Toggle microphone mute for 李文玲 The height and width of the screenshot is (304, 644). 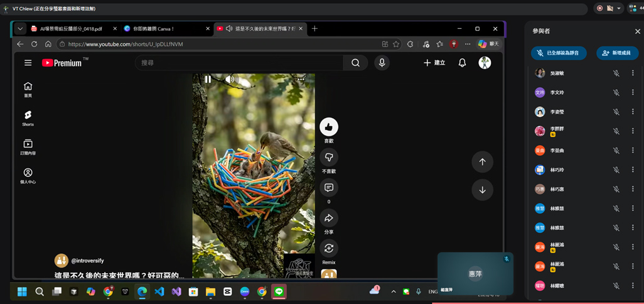616,92
